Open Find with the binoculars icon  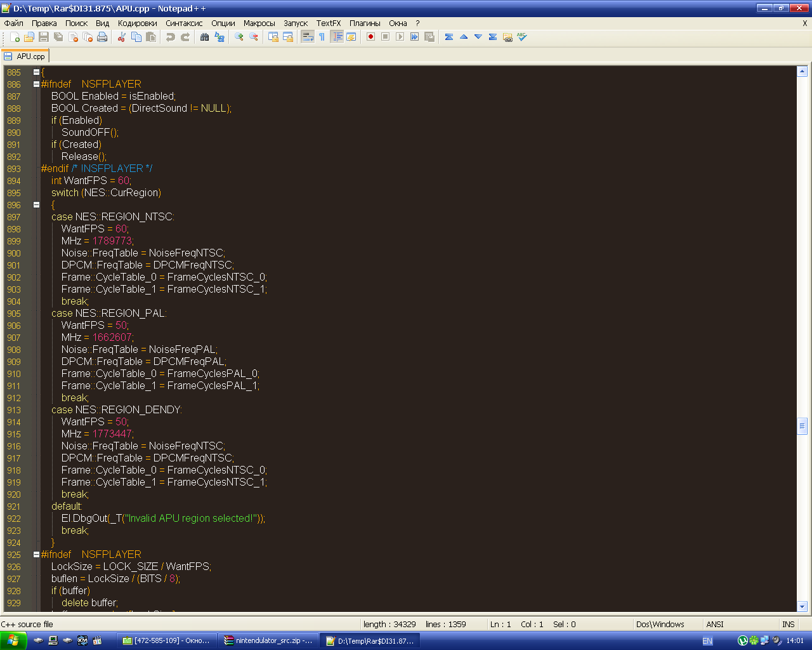point(204,37)
